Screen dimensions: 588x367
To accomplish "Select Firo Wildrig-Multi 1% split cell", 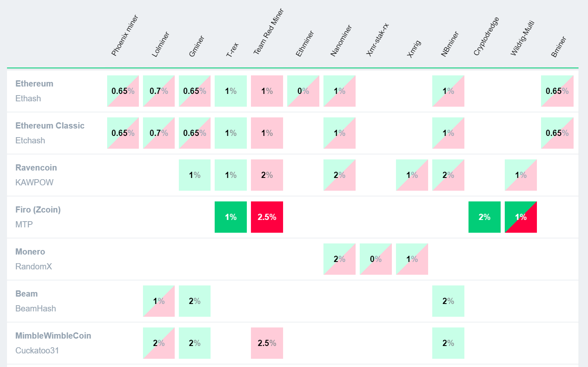I will [x=521, y=217].
